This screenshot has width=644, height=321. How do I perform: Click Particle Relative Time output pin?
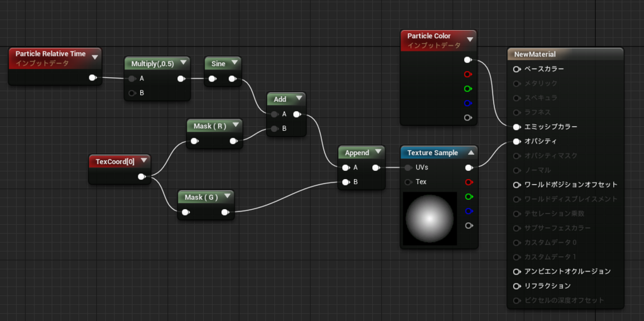pos(93,78)
